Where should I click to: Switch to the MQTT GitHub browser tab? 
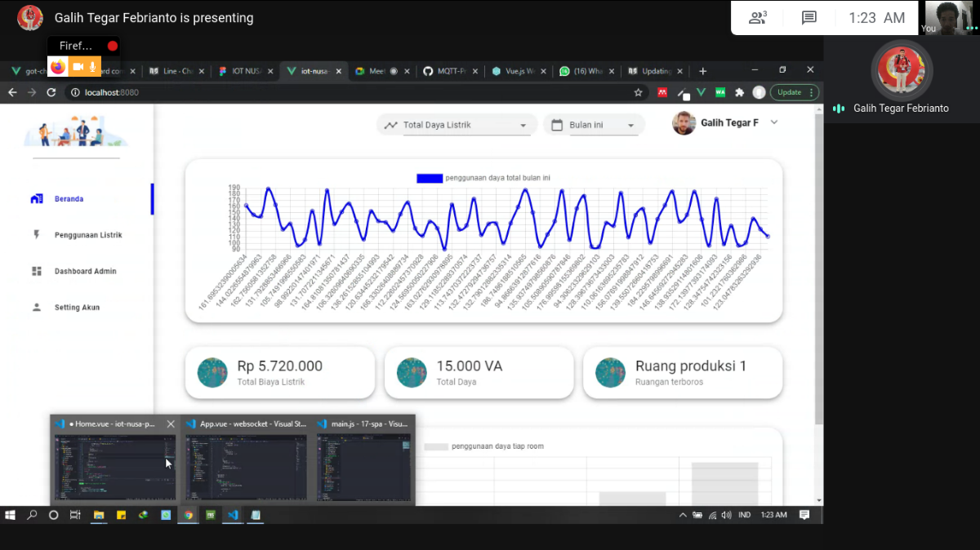[x=451, y=71]
